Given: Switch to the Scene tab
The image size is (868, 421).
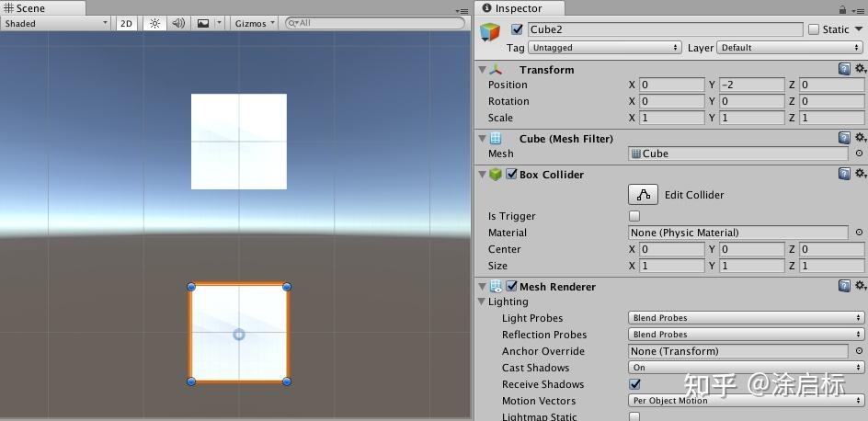Looking at the screenshot, I should pos(42,7).
